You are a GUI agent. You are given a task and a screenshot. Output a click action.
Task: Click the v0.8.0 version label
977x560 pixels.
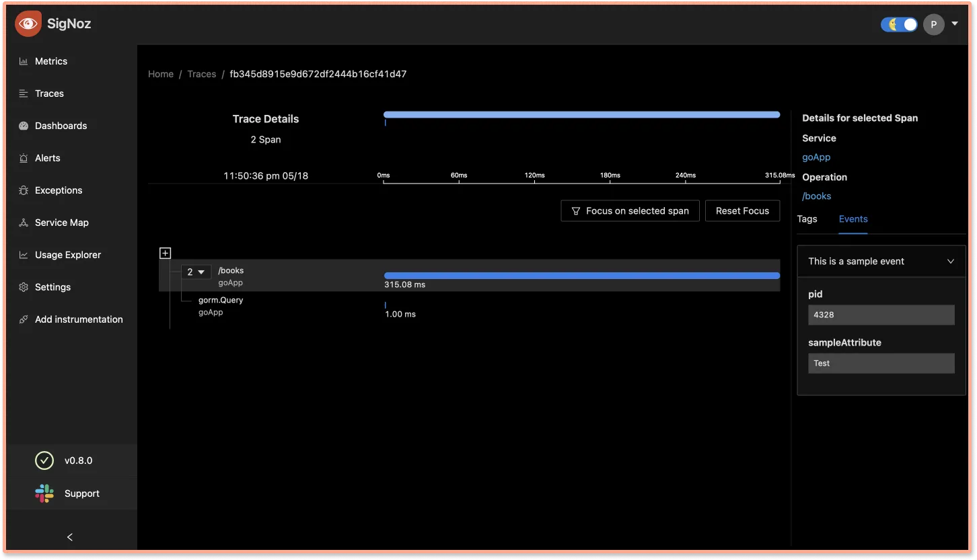point(79,461)
